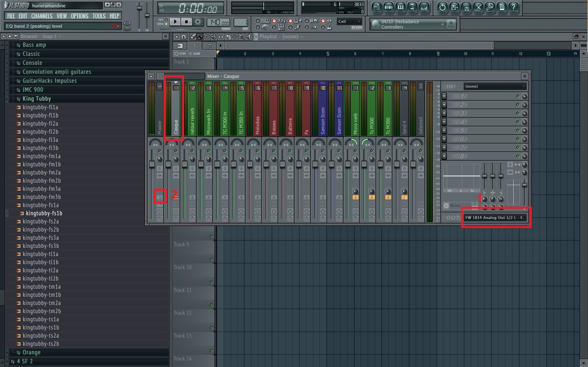
Task: Click the snap magnet icon above the playlist
Action: pos(184,37)
